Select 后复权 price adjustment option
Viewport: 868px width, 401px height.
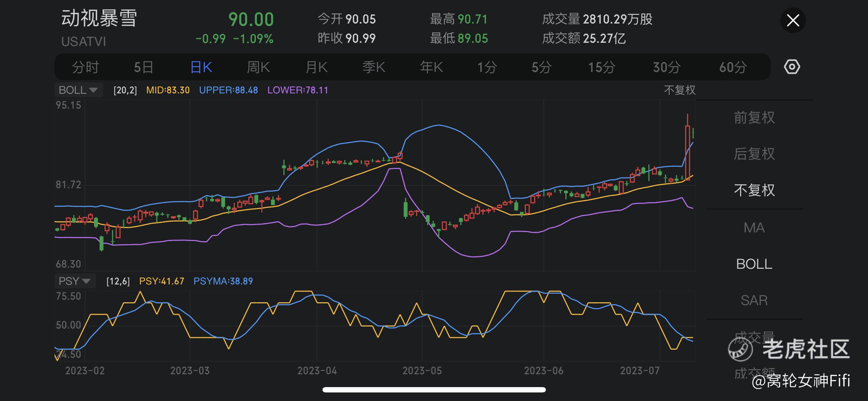[x=754, y=154]
